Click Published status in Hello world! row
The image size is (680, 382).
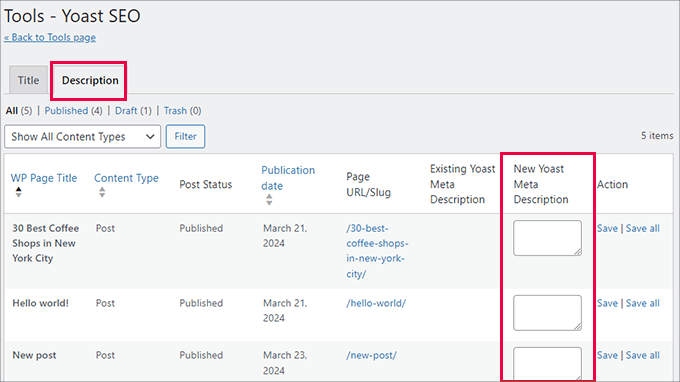click(x=201, y=303)
